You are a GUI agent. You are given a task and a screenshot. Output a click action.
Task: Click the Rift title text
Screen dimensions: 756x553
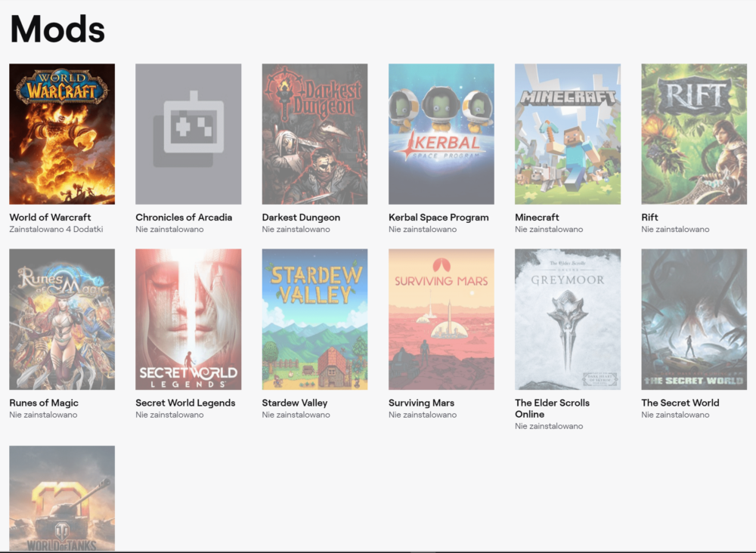coord(649,218)
